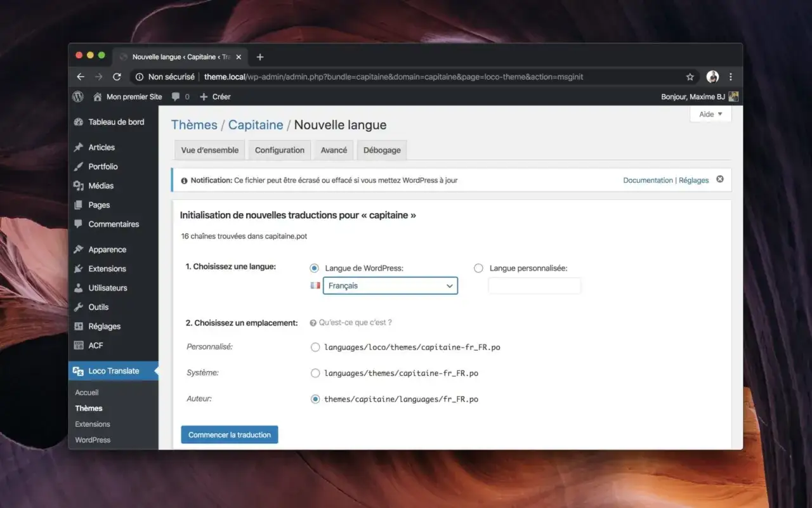Image resolution: width=812 pixels, height=508 pixels.
Task: Switch to Vue d'ensemble tab
Action: pyautogui.click(x=210, y=150)
